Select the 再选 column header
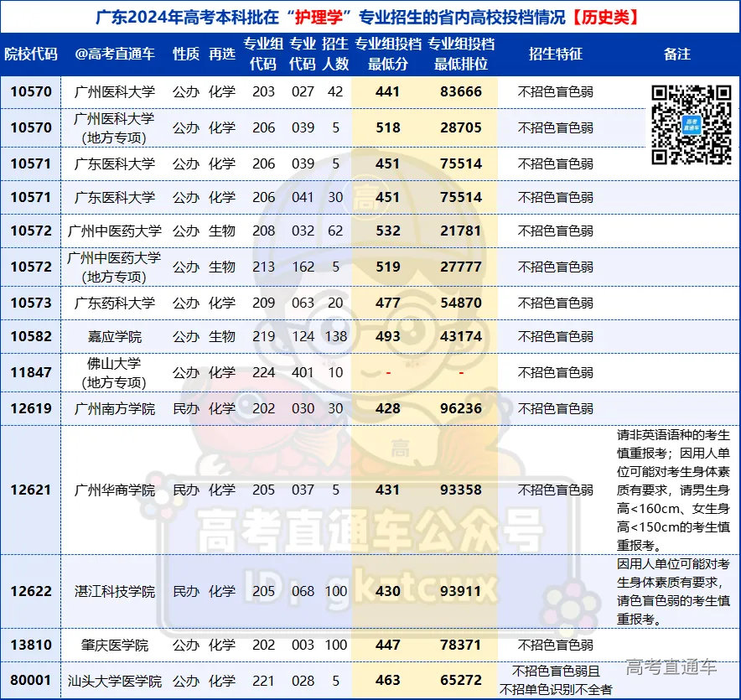Image resolution: width=741 pixels, height=700 pixels. 222,52
